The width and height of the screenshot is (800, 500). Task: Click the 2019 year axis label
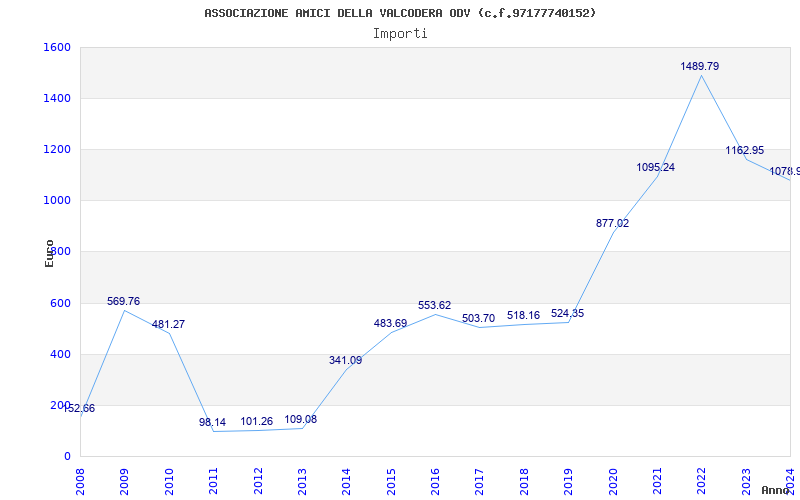pos(568,482)
